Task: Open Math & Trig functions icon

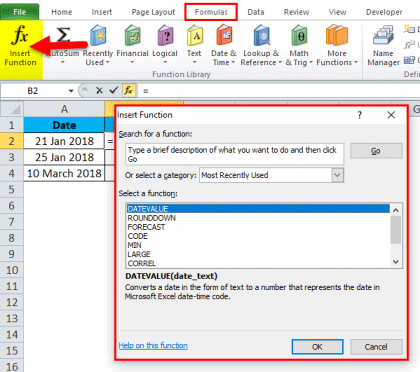Action: tap(299, 35)
